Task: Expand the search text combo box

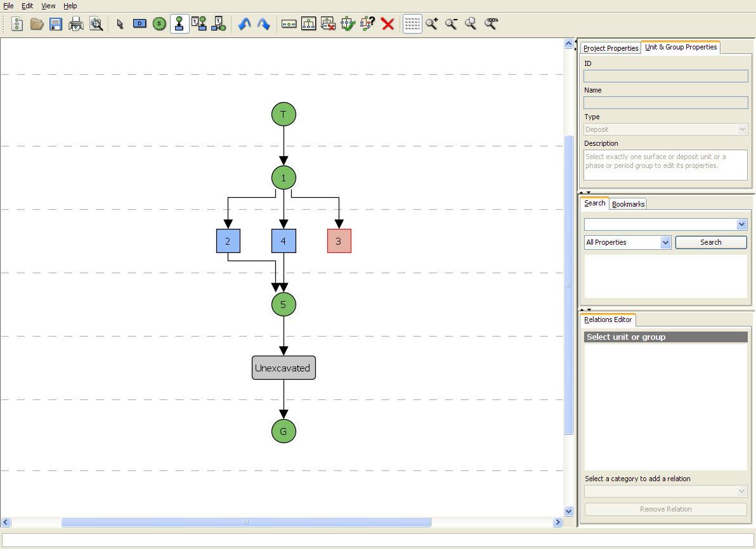Action: point(742,224)
